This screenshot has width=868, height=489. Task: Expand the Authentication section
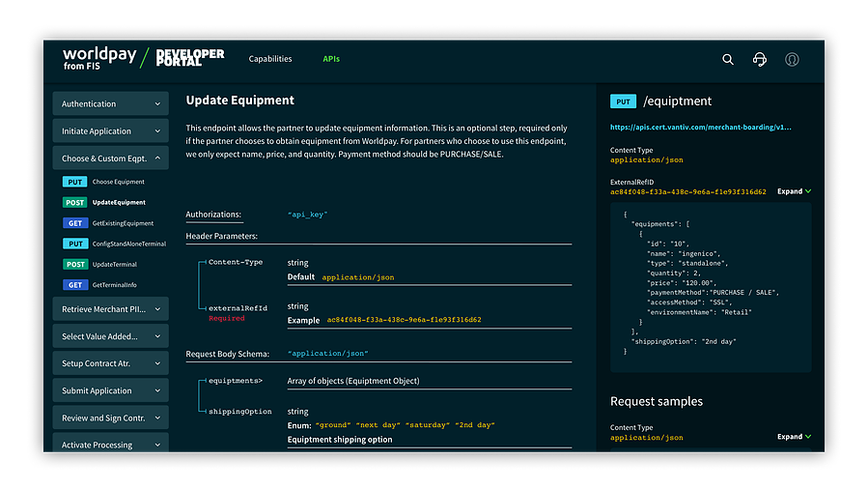(x=111, y=103)
